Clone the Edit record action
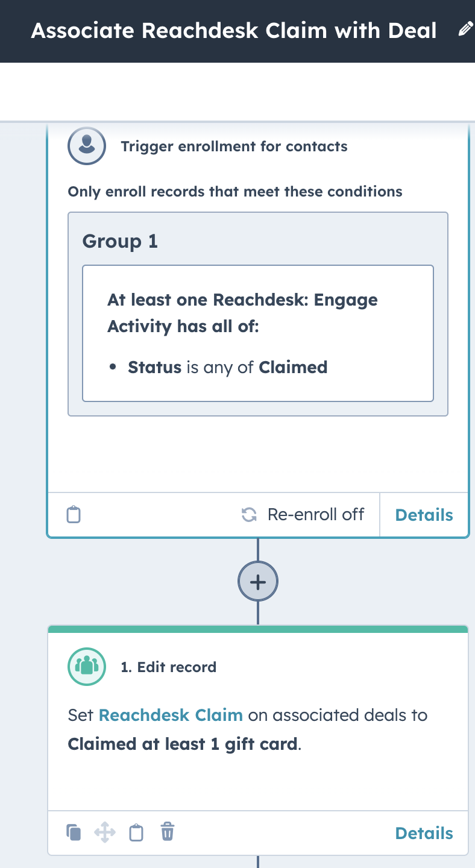 click(74, 832)
